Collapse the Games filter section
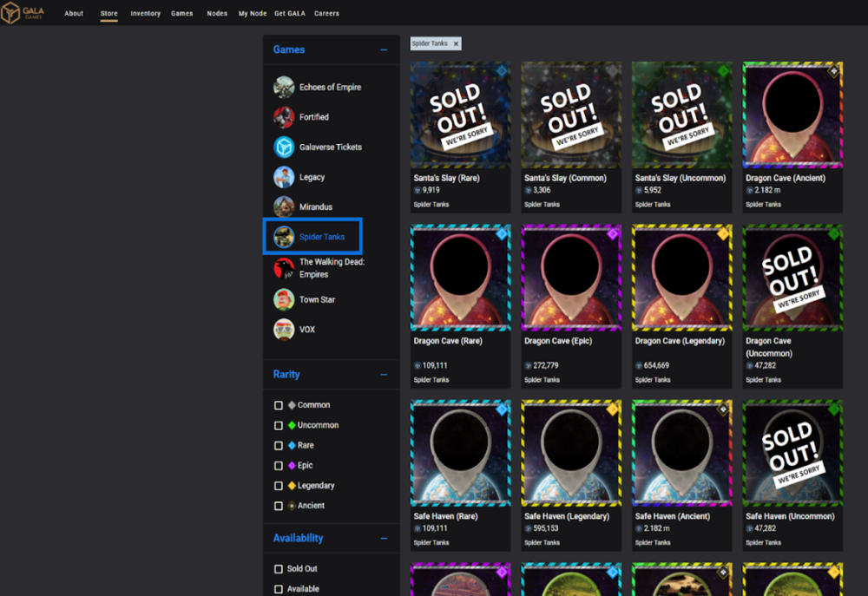 tap(384, 49)
